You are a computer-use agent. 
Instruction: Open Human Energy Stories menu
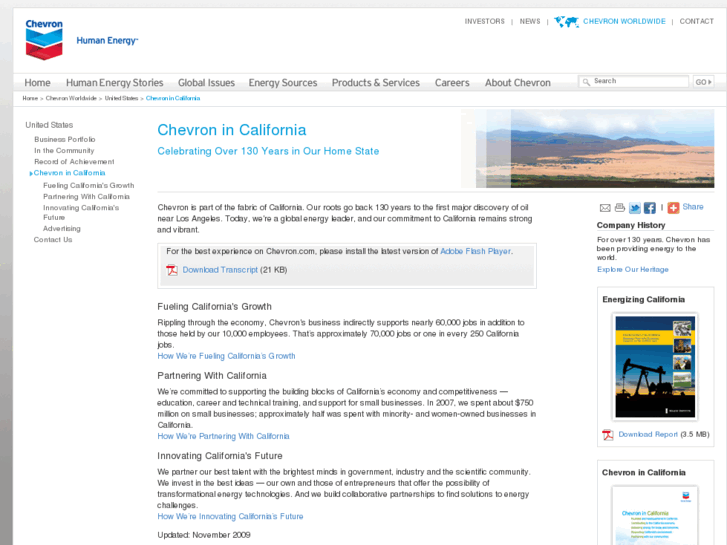115,83
